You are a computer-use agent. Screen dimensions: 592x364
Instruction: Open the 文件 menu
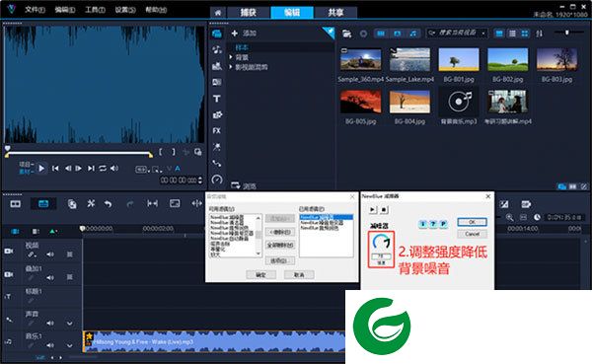tap(35, 10)
